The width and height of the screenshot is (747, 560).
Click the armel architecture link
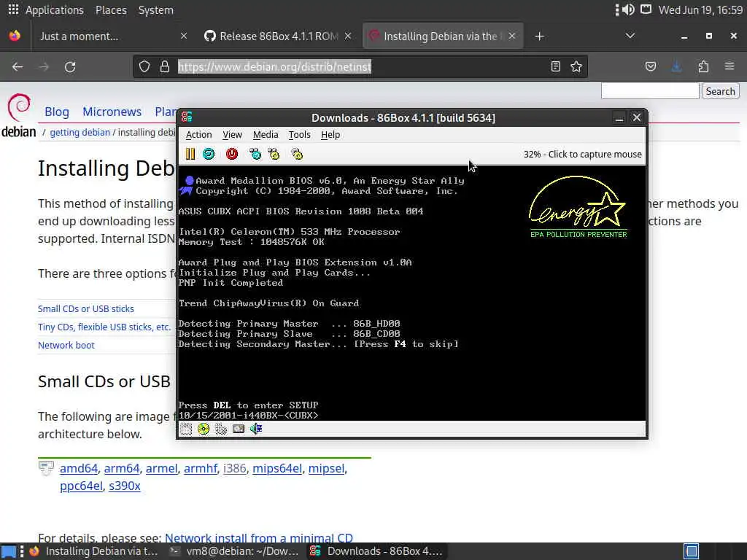pyautogui.click(x=161, y=469)
